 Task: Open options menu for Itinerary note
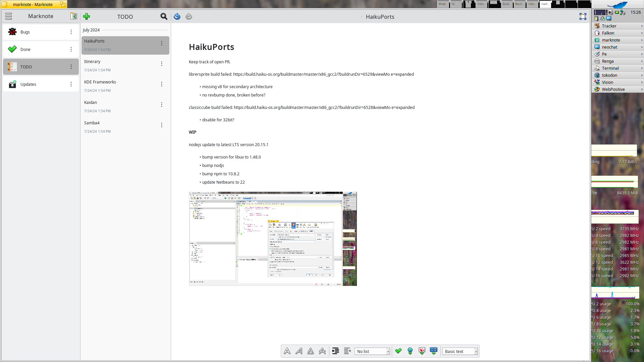click(162, 64)
